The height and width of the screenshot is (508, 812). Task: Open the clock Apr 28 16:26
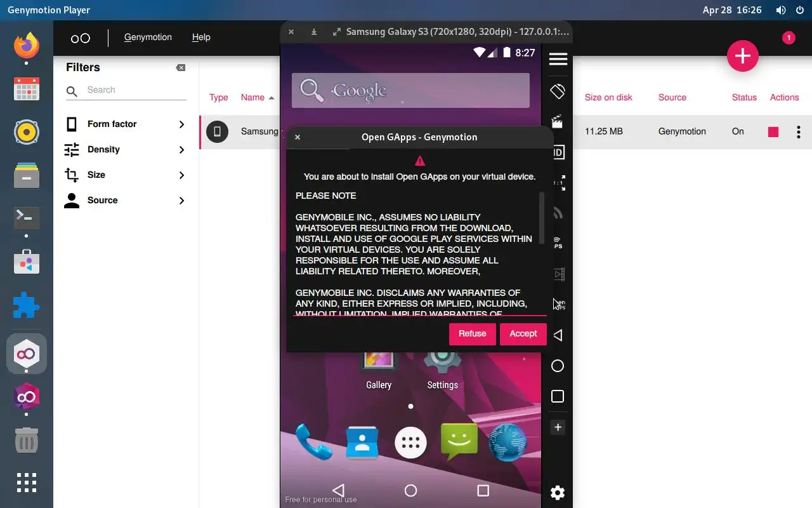[732, 10]
